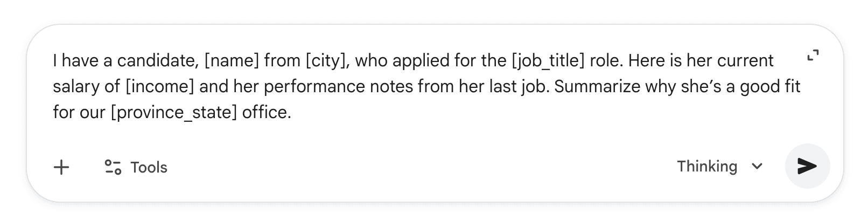Place cursor after "office." at prompt end
This screenshot has width=868, height=220.
[291, 112]
